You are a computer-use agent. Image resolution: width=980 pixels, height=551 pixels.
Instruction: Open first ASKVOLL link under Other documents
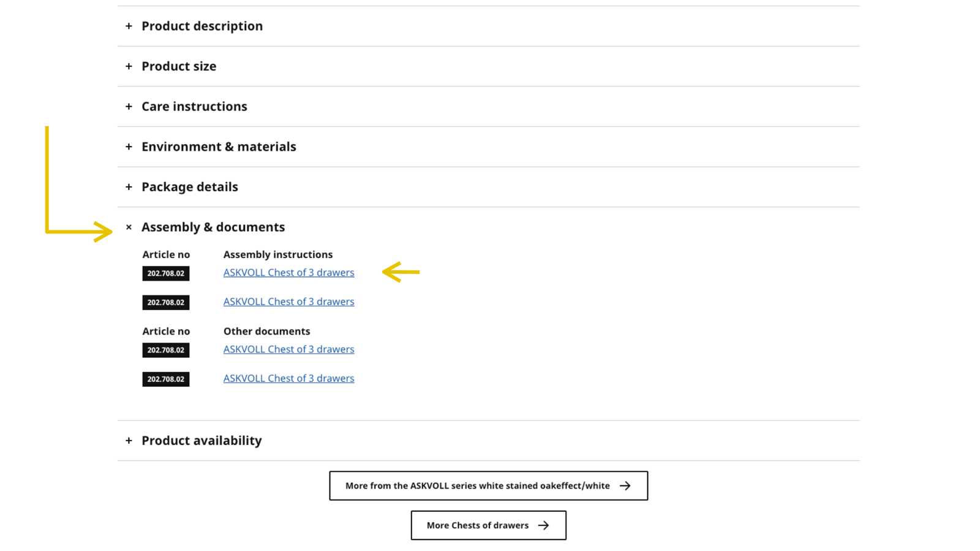(x=288, y=349)
